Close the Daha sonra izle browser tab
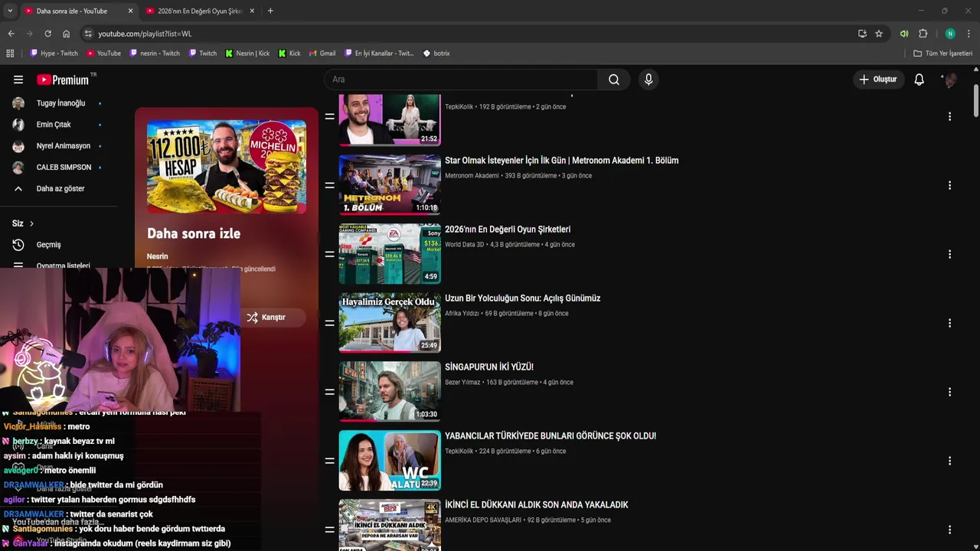The width and height of the screenshot is (980, 551). coord(130,11)
